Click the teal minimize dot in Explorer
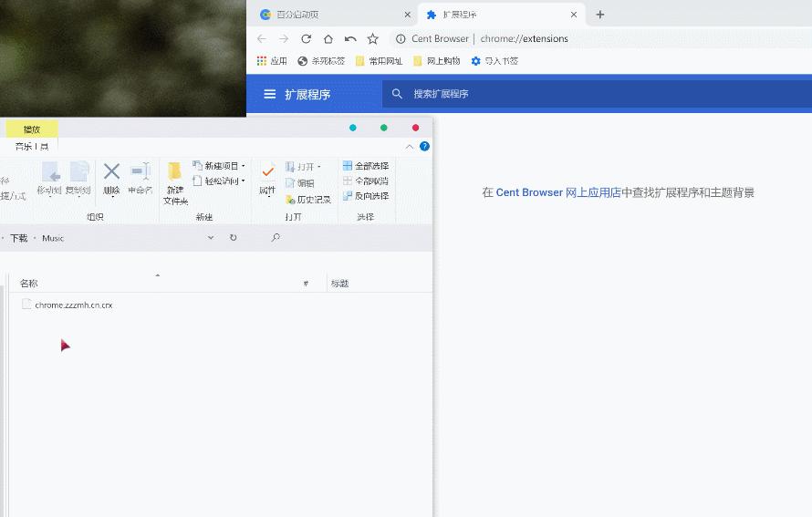This screenshot has width=812, height=517. pyautogui.click(x=353, y=128)
